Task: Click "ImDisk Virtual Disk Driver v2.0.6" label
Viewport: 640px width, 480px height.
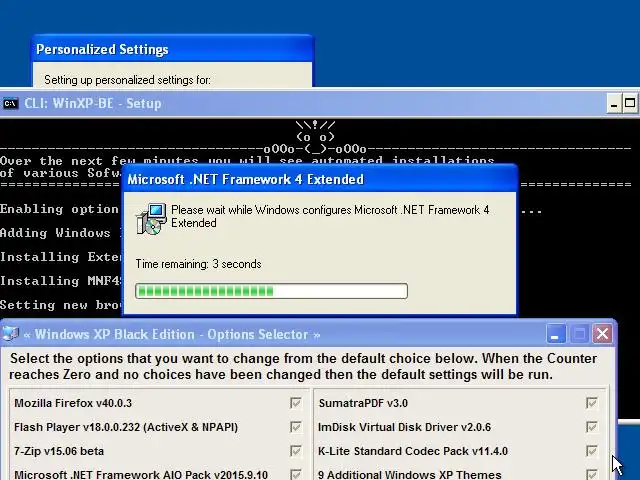Action: coord(404,427)
